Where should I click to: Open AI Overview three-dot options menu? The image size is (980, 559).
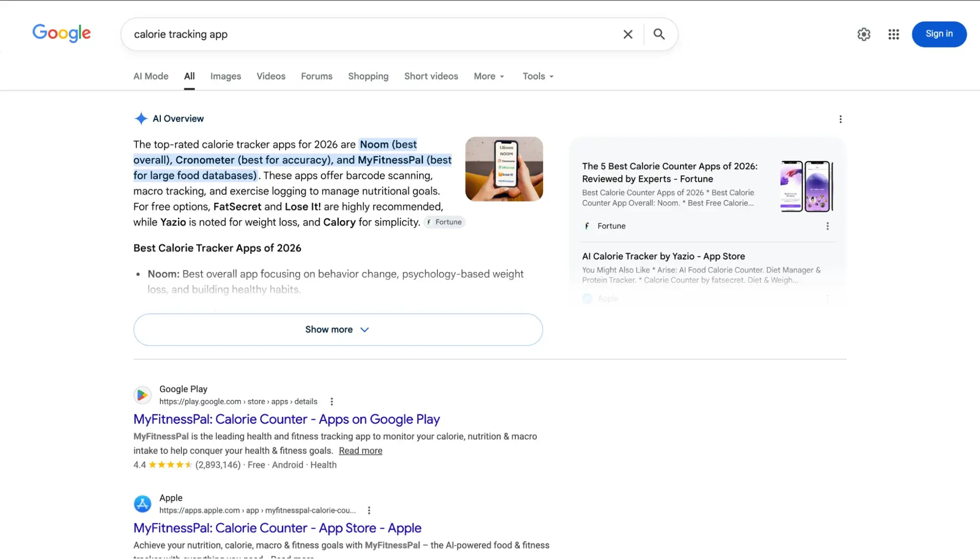pyautogui.click(x=840, y=119)
